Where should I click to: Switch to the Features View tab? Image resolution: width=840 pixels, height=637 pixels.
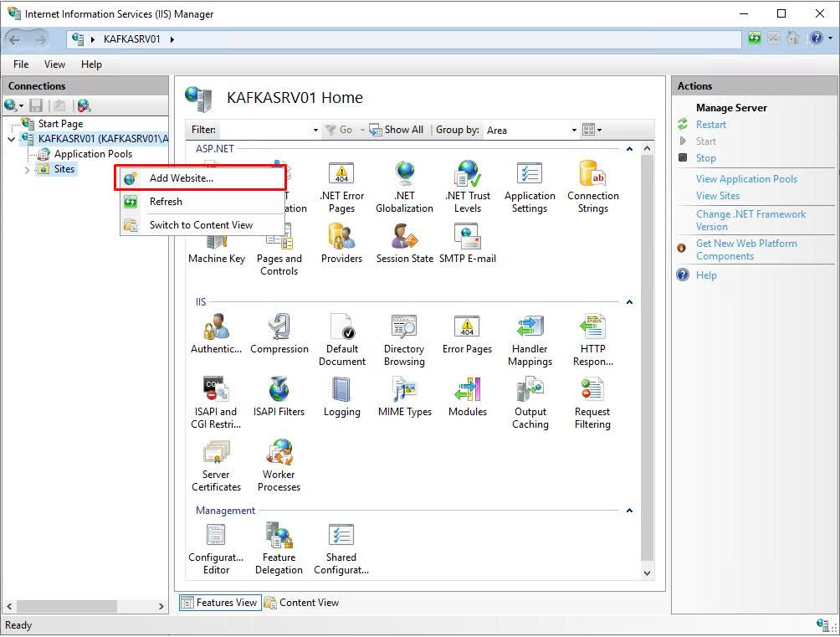click(x=220, y=603)
